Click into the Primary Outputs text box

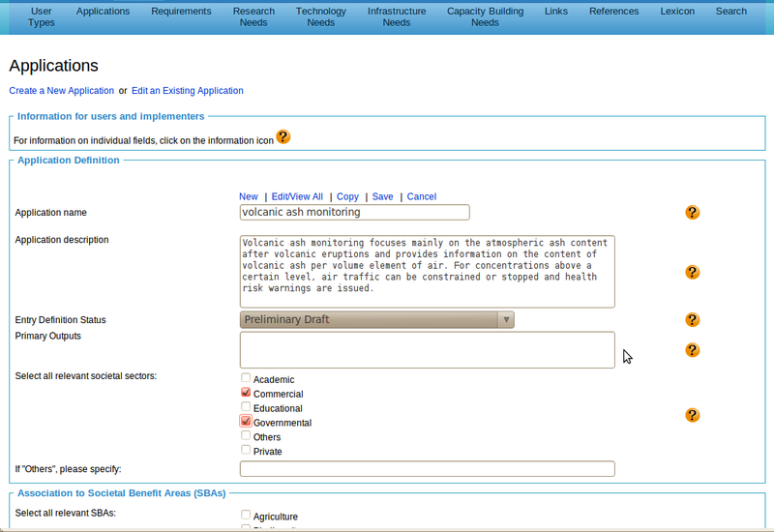click(x=427, y=350)
